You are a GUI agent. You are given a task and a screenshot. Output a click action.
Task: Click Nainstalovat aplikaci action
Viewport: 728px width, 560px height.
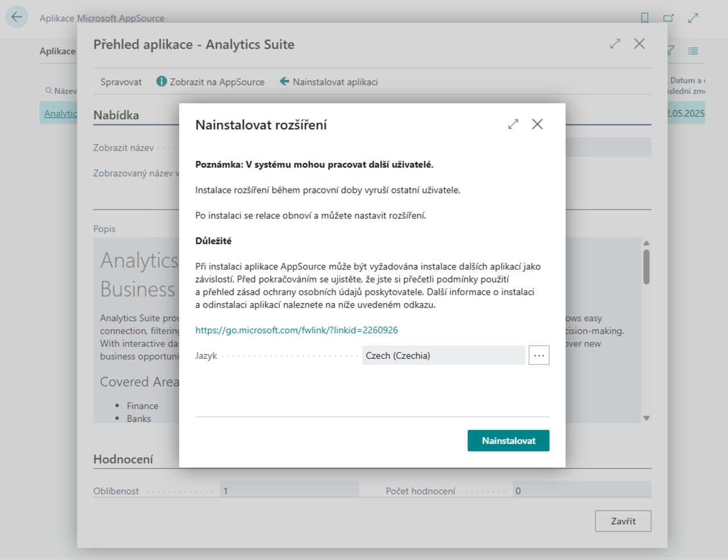(329, 82)
